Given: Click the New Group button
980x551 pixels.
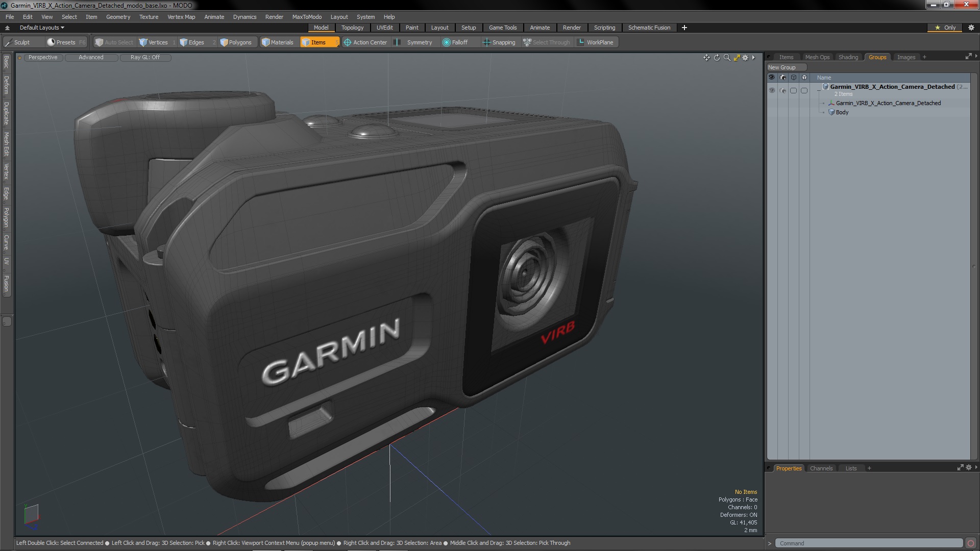Looking at the screenshot, I should coord(786,67).
